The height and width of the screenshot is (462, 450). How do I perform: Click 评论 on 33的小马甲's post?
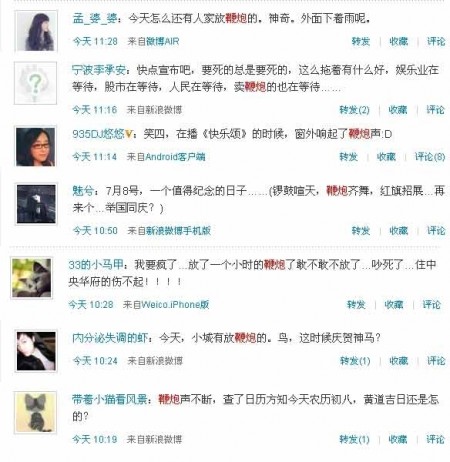[431, 304]
